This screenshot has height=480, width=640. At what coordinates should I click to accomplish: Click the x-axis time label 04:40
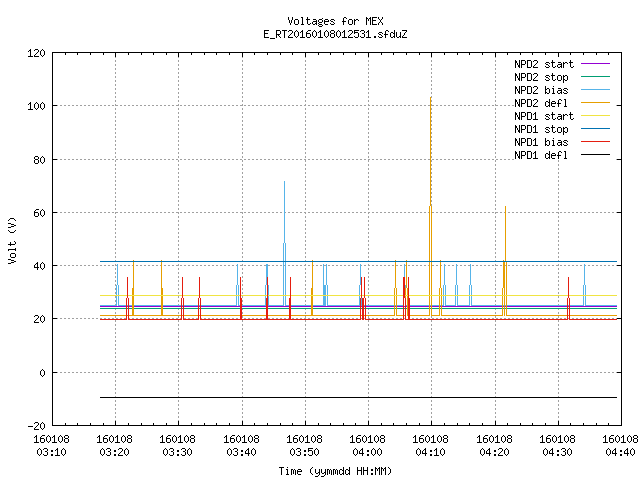(620, 453)
